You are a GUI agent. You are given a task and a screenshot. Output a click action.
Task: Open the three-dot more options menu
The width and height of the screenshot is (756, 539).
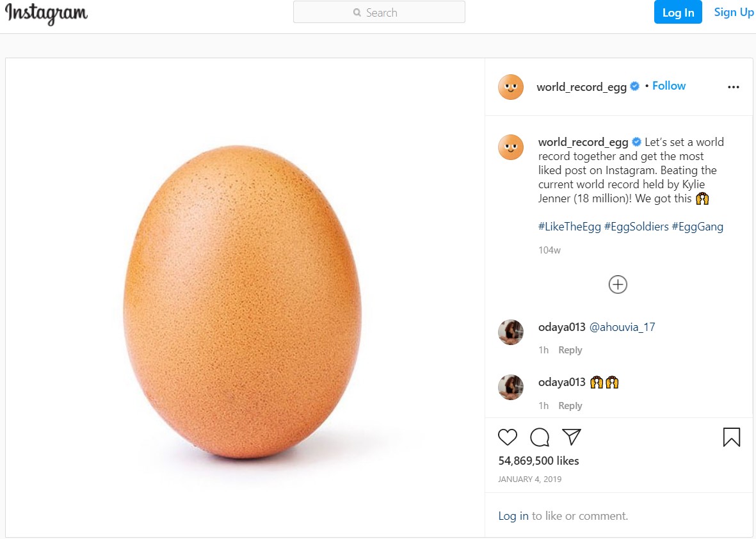pyautogui.click(x=734, y=87)
